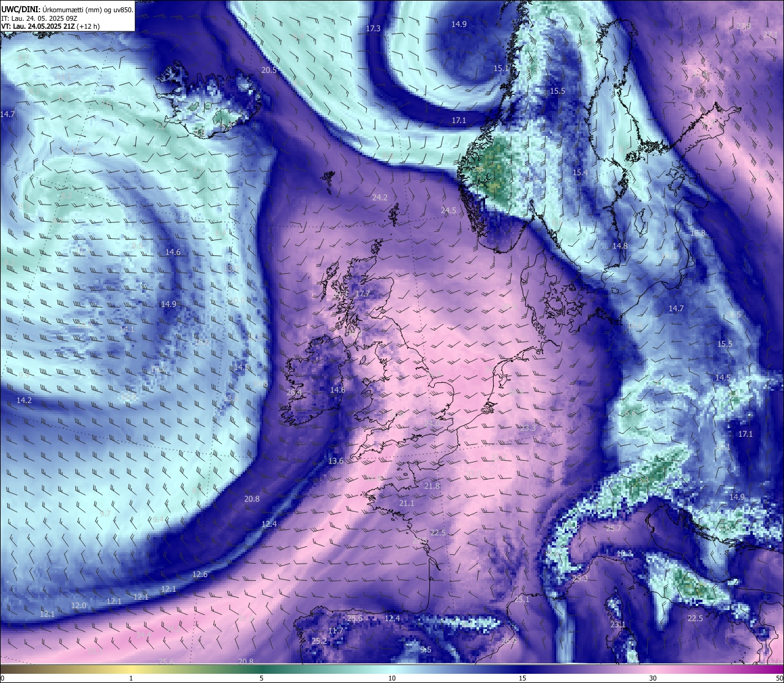The image size is (784, 683).
Task: Click the "24.2" value north of Scotland
Action: pyautogui.click(x=380, y=198)
